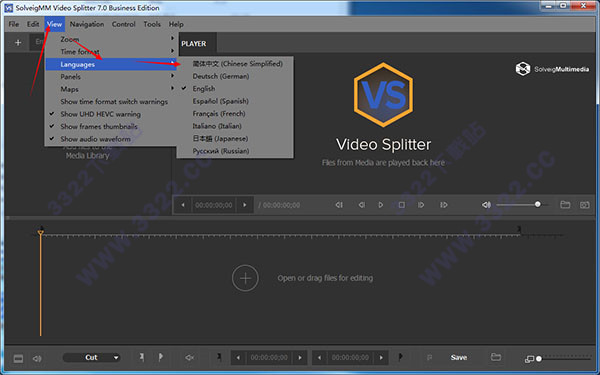Click the player current time field
600x375 pixels.
point(214,205)
